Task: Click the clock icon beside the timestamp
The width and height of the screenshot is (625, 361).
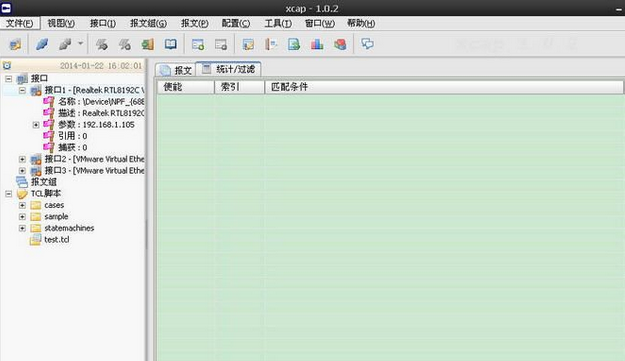Action: [7, 66]
